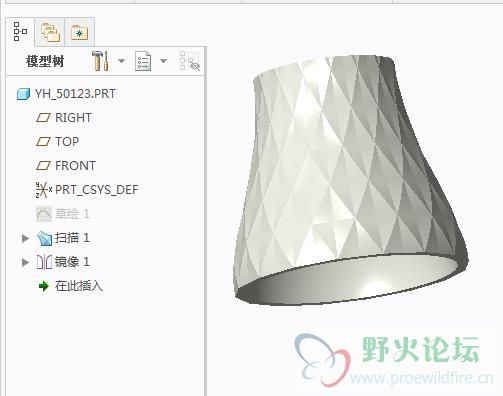Screen dimensions: 503x396
Task: Expand the 镜像 1 mirror feature
Action: click(25, 262)
